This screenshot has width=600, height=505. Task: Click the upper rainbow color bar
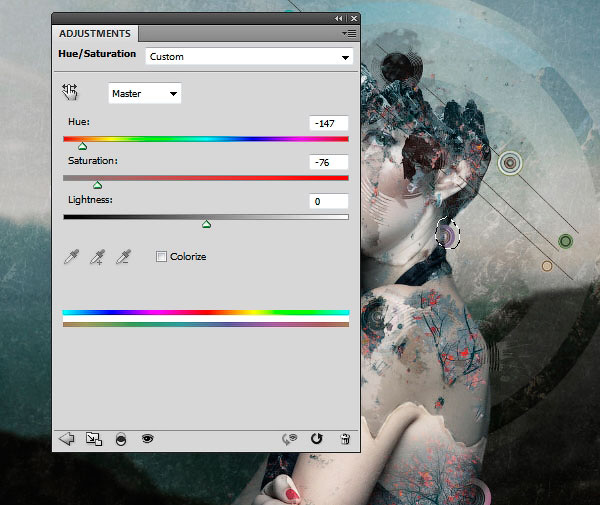[x=206, y=313]
